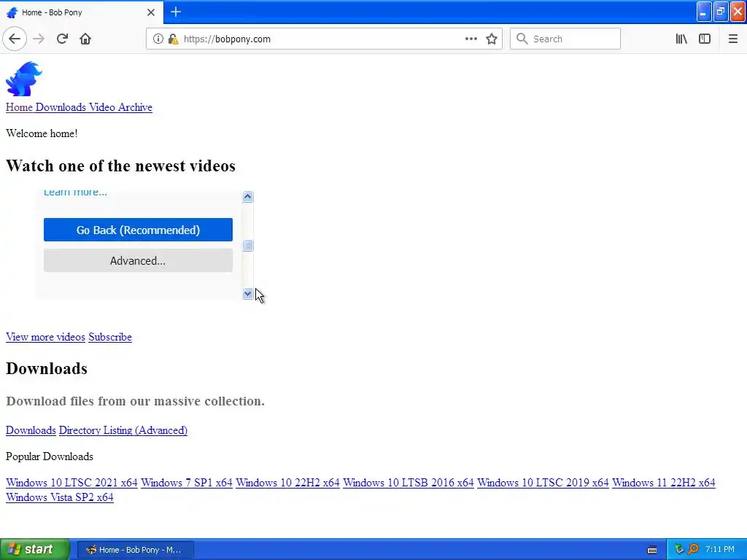Show site information icon in address bar
This screenshot has width=747, height=560.
(158, 39)
